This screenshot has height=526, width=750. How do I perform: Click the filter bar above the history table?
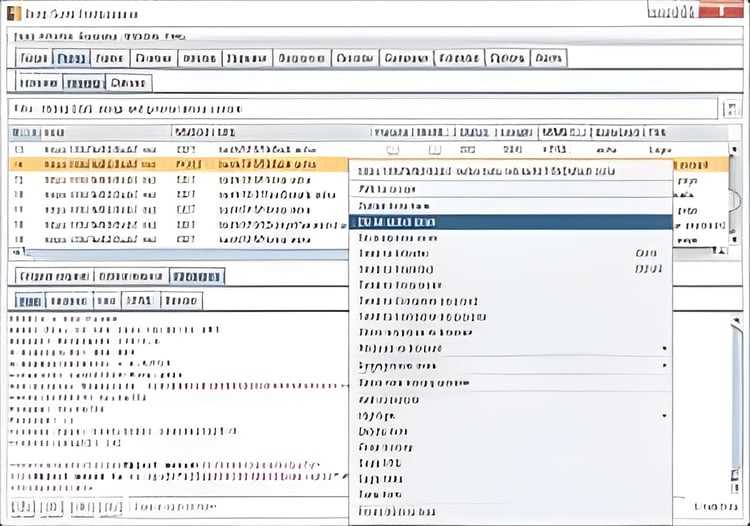tap(363, 109)
